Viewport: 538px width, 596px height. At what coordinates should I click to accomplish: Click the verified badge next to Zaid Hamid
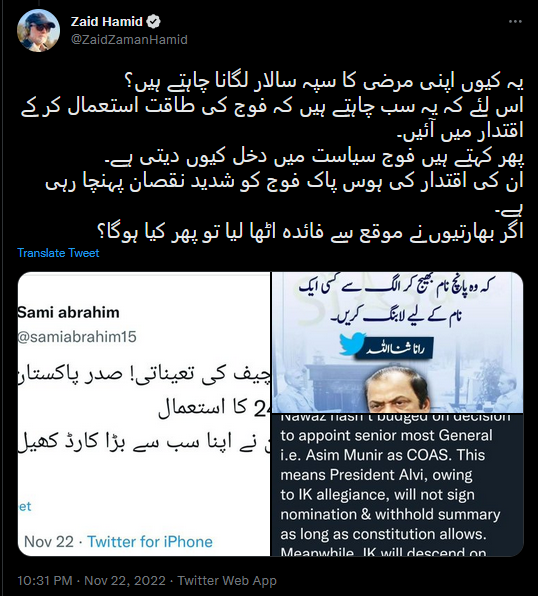tap(153, 22)
